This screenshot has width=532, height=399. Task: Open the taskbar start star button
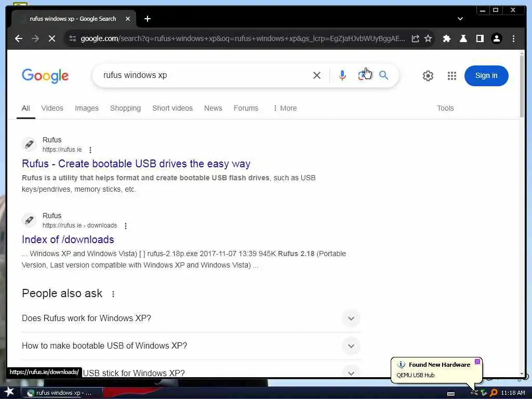point(8,393)
